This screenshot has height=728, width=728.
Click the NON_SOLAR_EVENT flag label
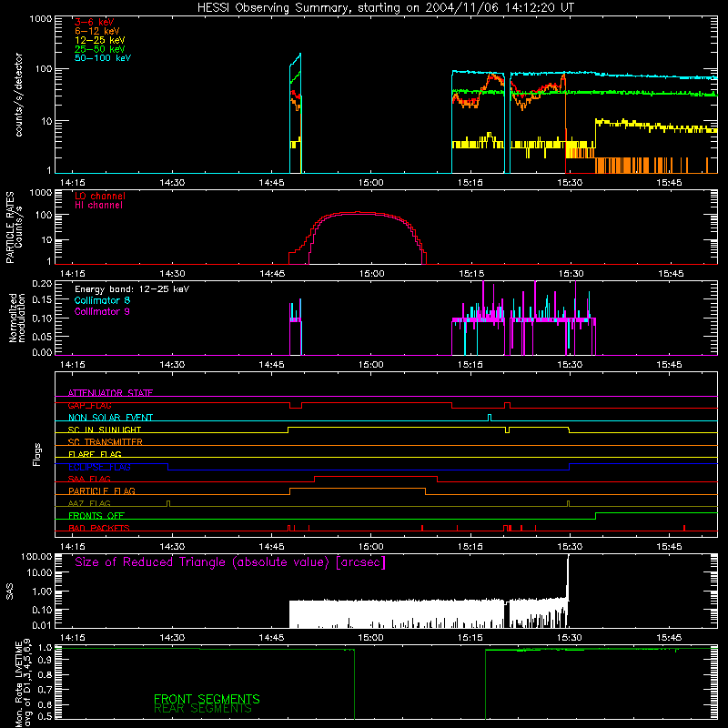110,418
